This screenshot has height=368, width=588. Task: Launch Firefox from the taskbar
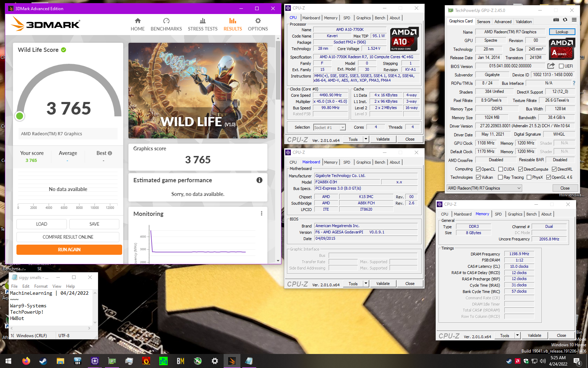click(x=26, y=361)
